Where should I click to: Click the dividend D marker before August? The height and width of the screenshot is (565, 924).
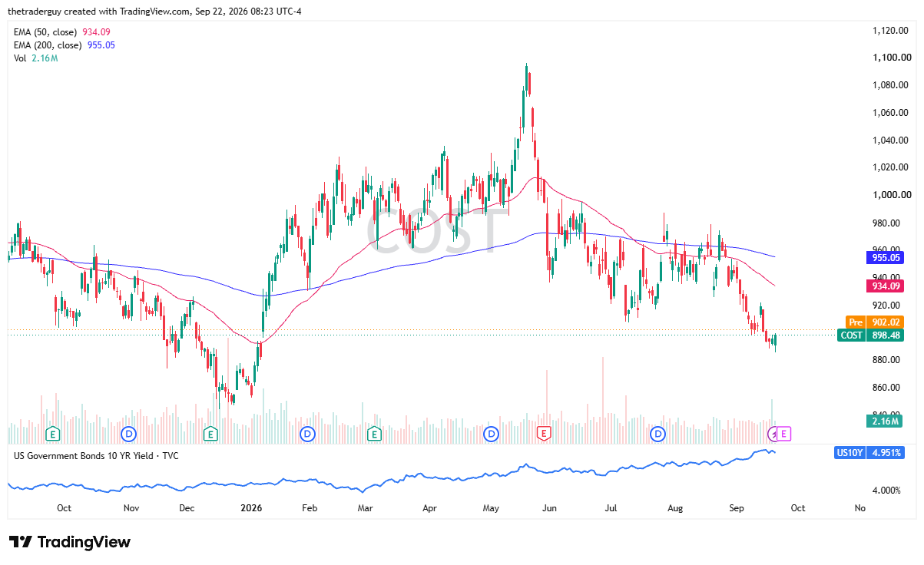click(x=657, y=434)
